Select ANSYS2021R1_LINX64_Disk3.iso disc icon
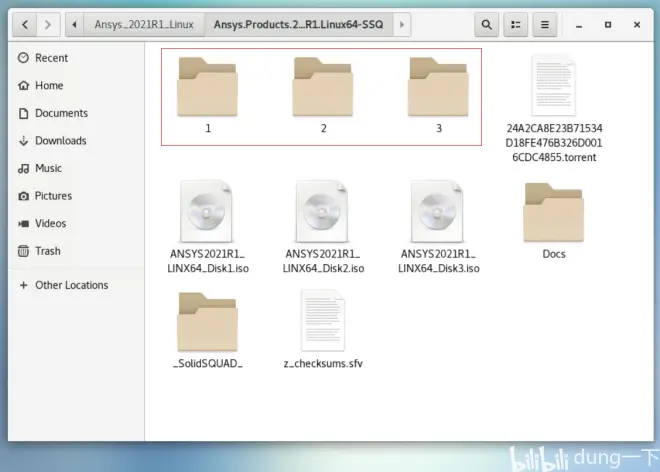660x472 pixels. point(437,211)
